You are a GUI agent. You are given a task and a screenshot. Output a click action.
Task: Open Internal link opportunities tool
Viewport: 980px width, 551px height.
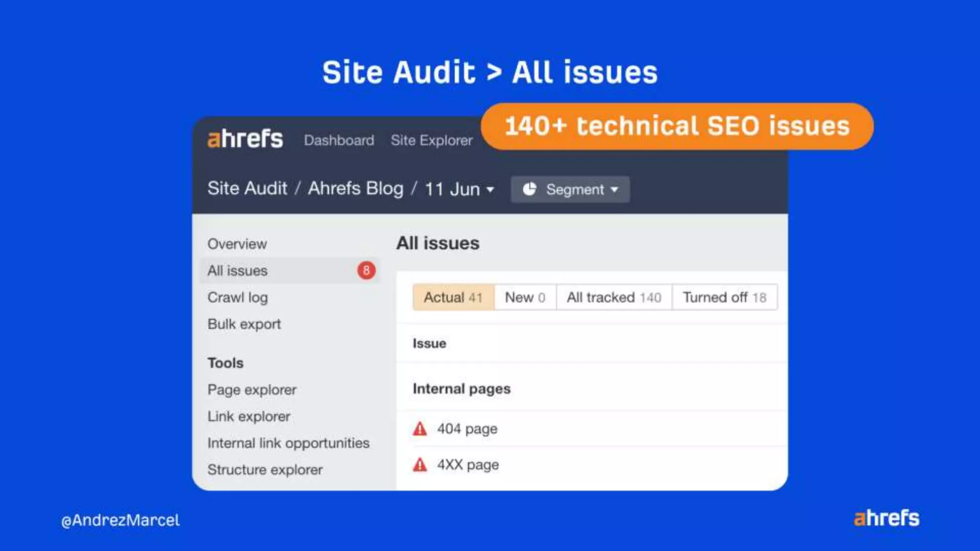(288, 443)
